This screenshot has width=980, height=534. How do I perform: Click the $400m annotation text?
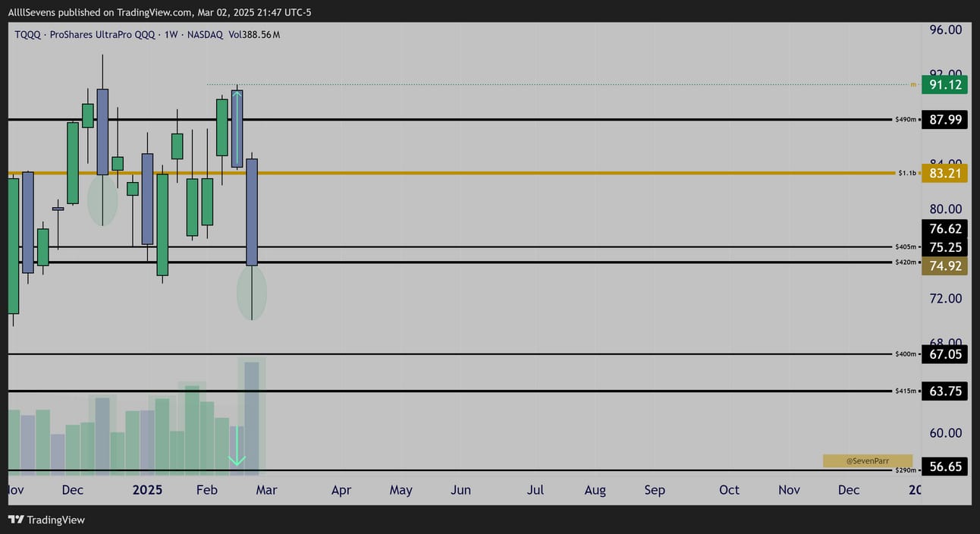click(x=906, y=353)
